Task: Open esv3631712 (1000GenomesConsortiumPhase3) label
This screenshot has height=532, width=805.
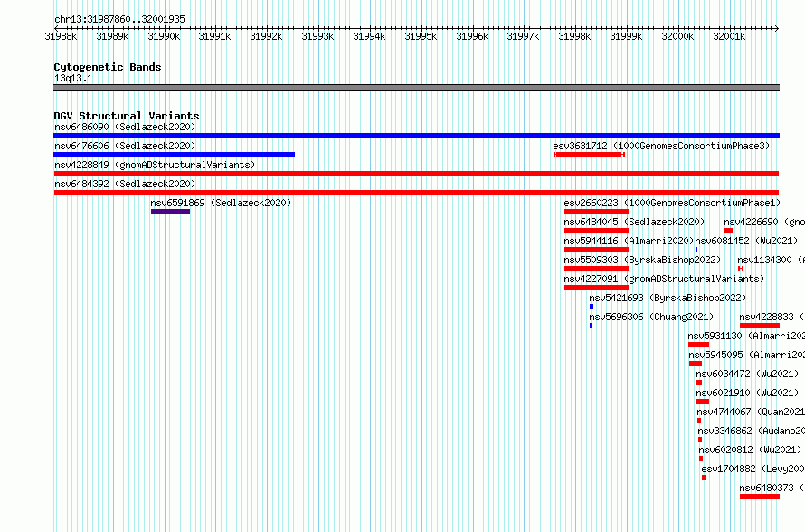Action: coord(661,146)
